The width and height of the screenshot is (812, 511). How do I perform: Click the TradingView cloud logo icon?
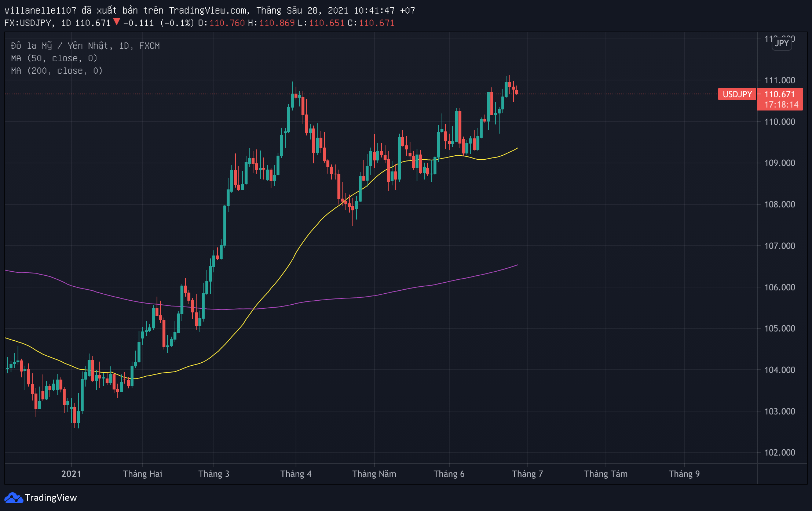(14, 498)
